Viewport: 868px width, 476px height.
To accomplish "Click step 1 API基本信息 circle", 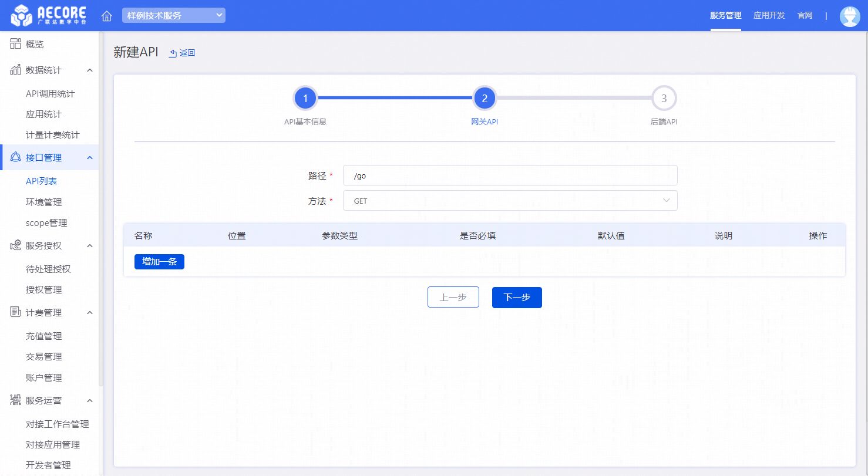I will 305,99.
